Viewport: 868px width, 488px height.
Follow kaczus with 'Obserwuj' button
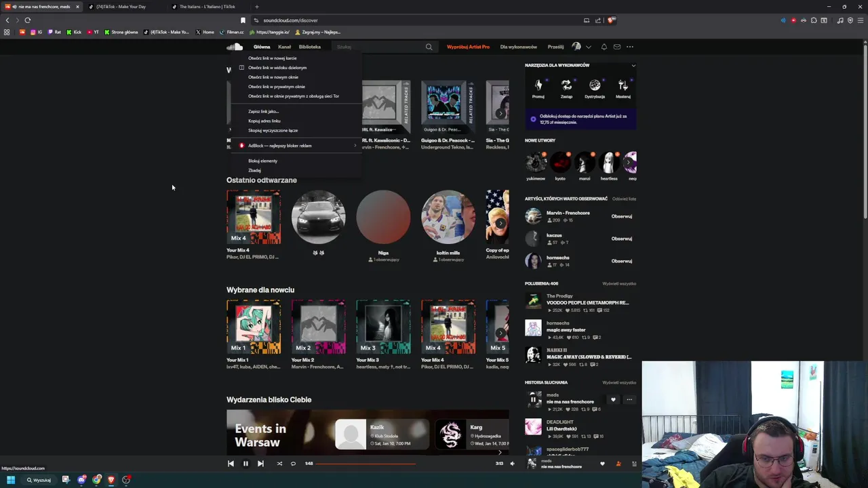(x=622, y=239)
